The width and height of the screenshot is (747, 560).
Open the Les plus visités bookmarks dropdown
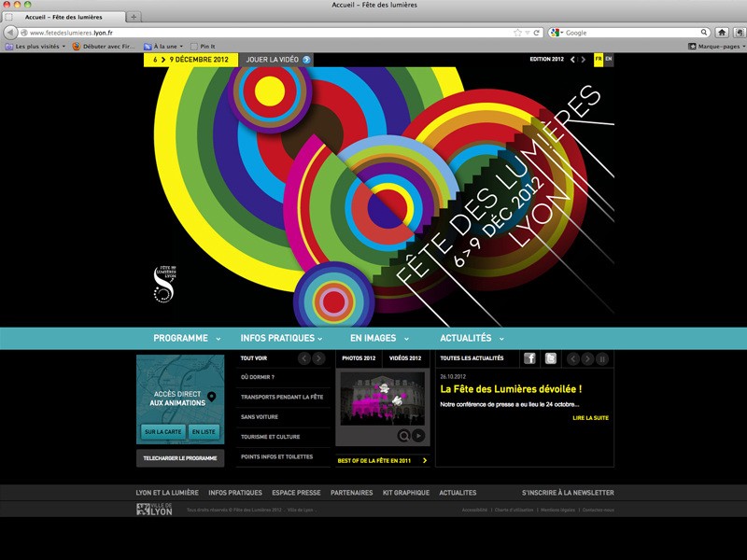tap(35, 46)
